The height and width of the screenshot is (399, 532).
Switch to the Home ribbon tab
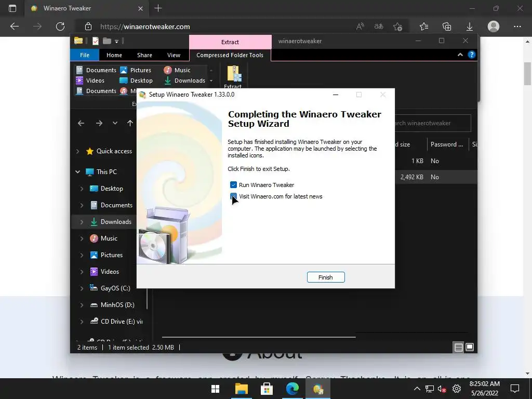[x=114, y=55]
